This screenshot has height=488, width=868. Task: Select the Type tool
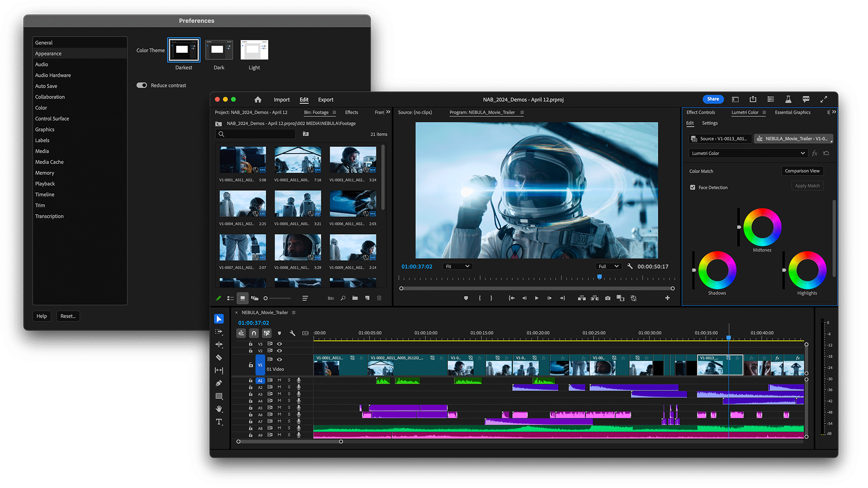coord(219,422)
